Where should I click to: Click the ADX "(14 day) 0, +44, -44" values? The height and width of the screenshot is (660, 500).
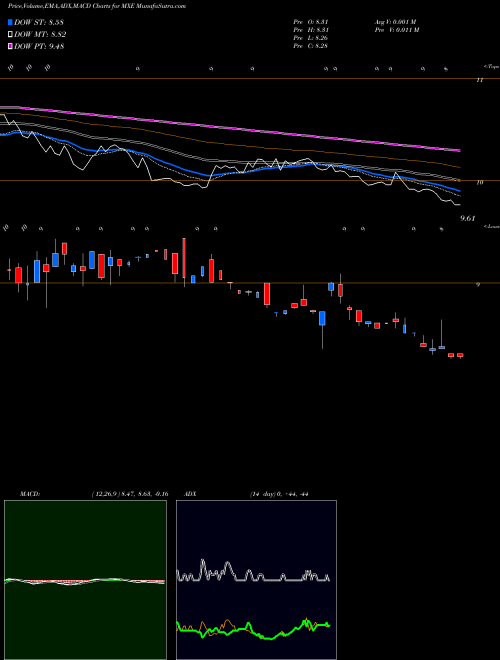click(x=279, y=494)
